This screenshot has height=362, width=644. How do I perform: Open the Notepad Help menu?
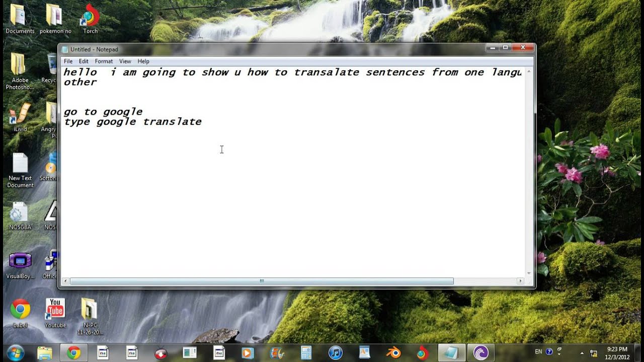[x=143, y=61]
